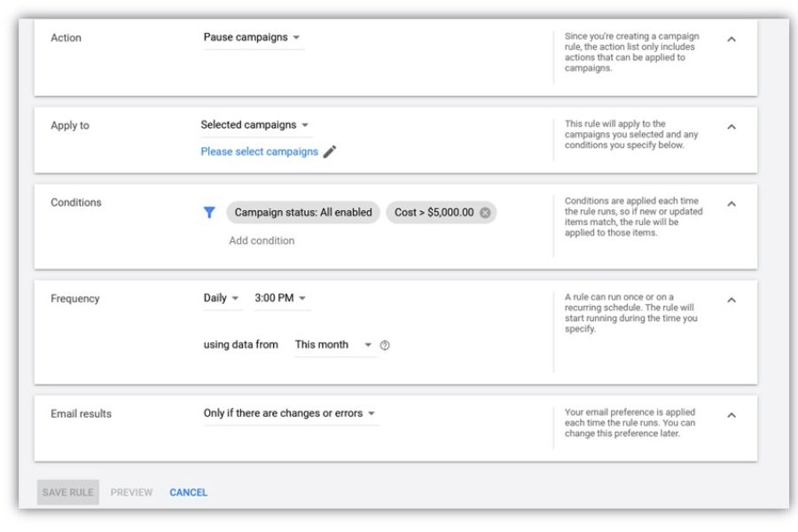Open the Pause campaigns action dropdown
The height and width of the screenshot is (532, 798).
253,38
